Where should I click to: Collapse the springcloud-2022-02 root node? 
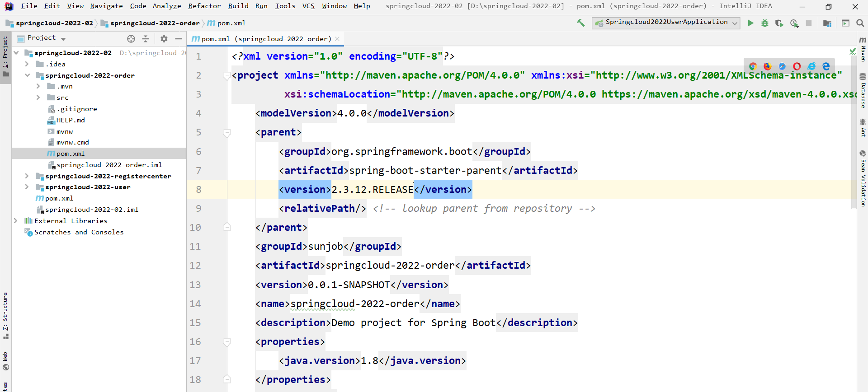(x=16, y=53)
